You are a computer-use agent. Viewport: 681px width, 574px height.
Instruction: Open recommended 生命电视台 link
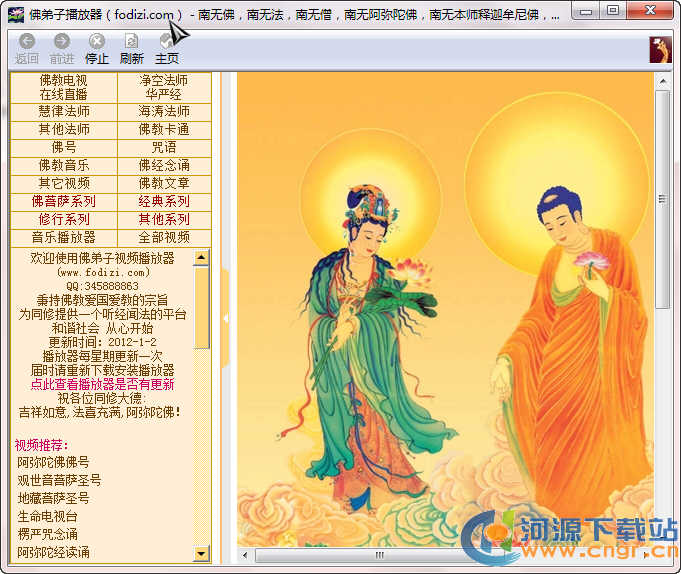point(47,517)
